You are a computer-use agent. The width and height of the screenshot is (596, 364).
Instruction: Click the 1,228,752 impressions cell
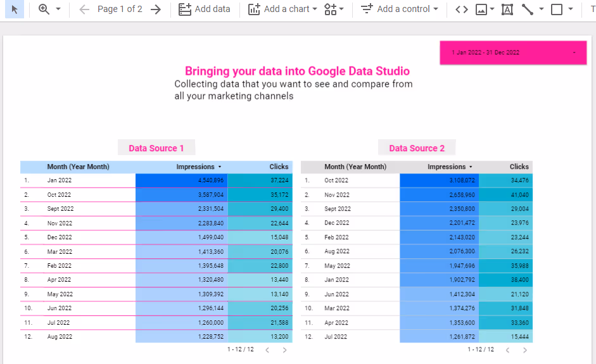[x=182, y=336]
